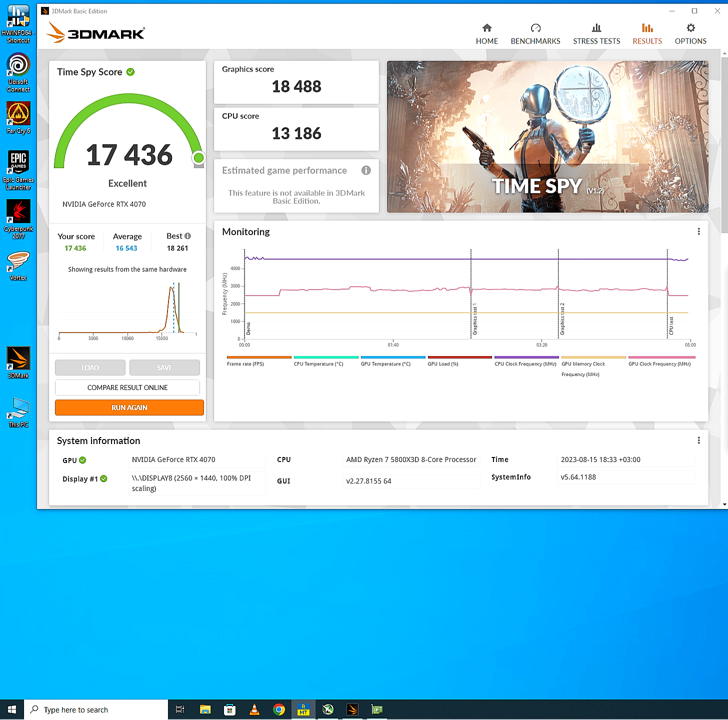Toggle the GPU Temperature legend swatch

(393, 357)
